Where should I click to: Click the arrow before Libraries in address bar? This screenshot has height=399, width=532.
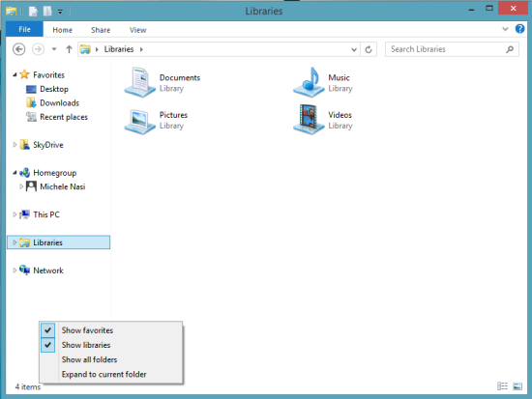(x=97, y=49)
